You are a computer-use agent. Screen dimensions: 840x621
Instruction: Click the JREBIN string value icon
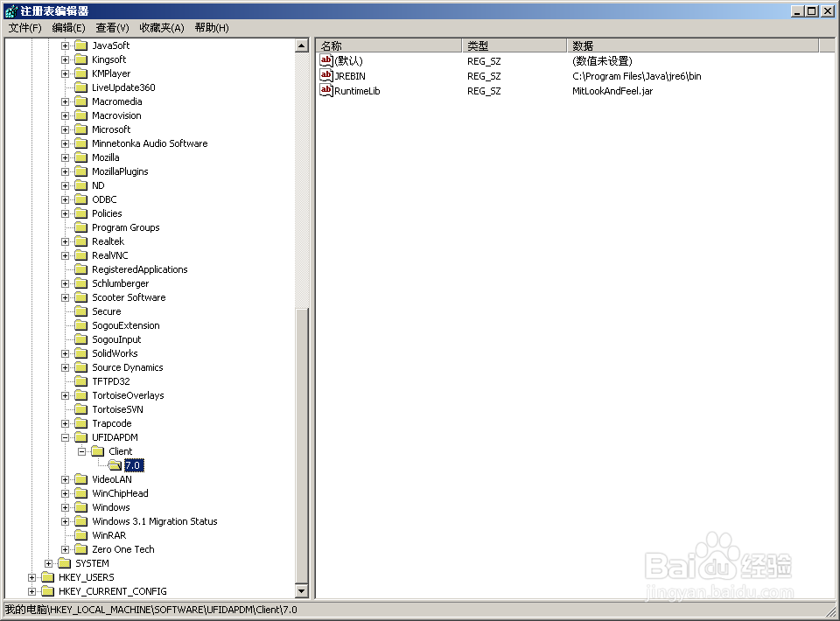[x=326, y=75]
